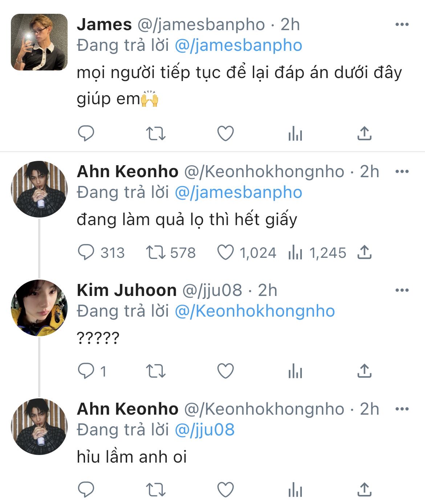Open the @/Keonhokhongnho mention in Juhoon's reply

pos(255,311)
